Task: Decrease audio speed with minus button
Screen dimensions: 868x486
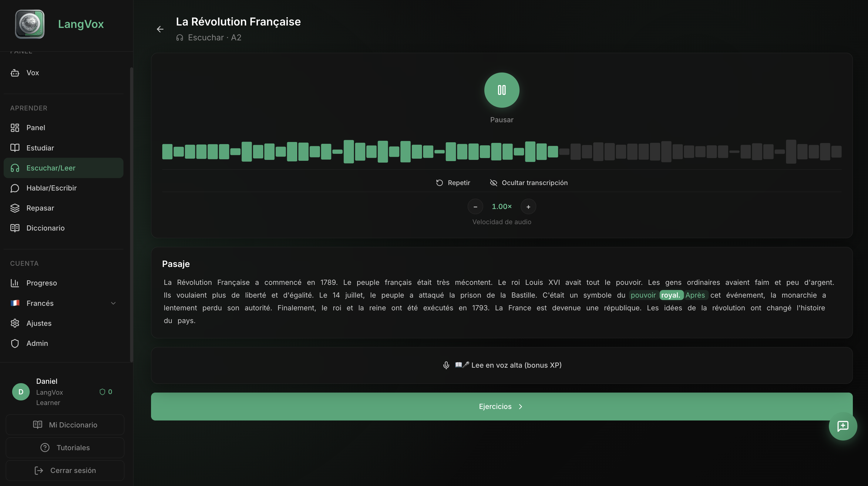Action: coord(475,207)
